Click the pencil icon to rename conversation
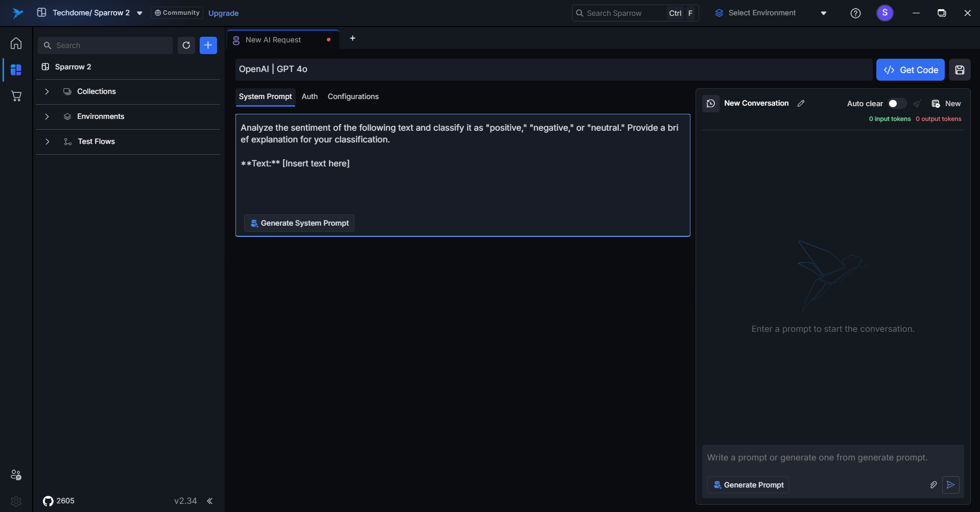Screen dimensions: 980x512 (801, 103)
